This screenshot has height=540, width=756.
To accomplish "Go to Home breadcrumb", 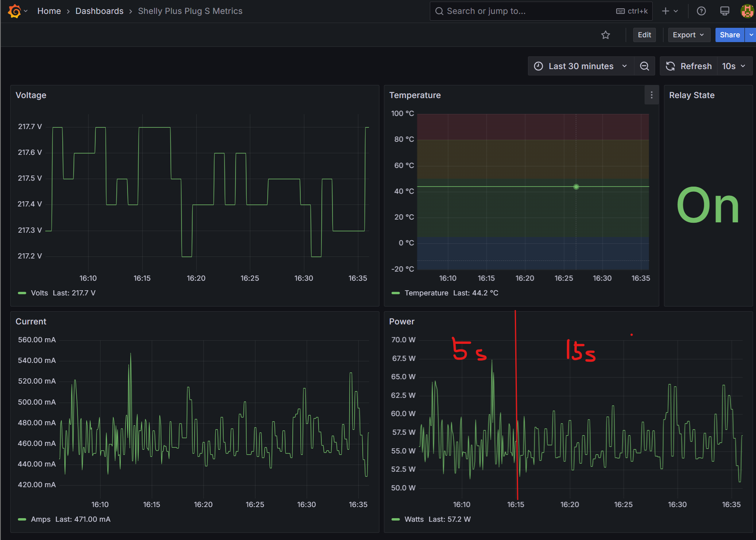I will click(49, 11).
